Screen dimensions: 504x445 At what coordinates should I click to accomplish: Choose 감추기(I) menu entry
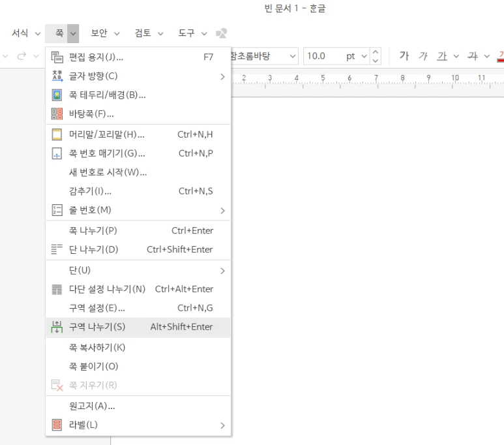138,191
